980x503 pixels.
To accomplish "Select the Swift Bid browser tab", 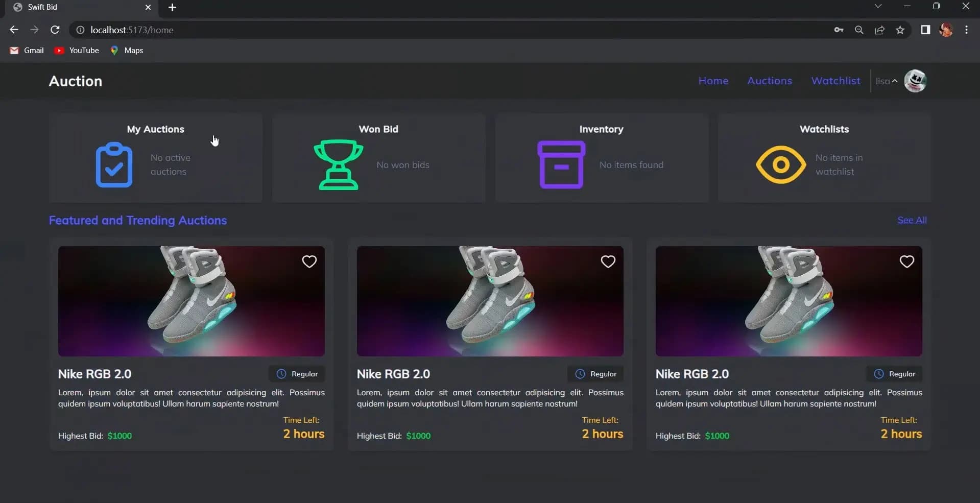I will [82, 7].
